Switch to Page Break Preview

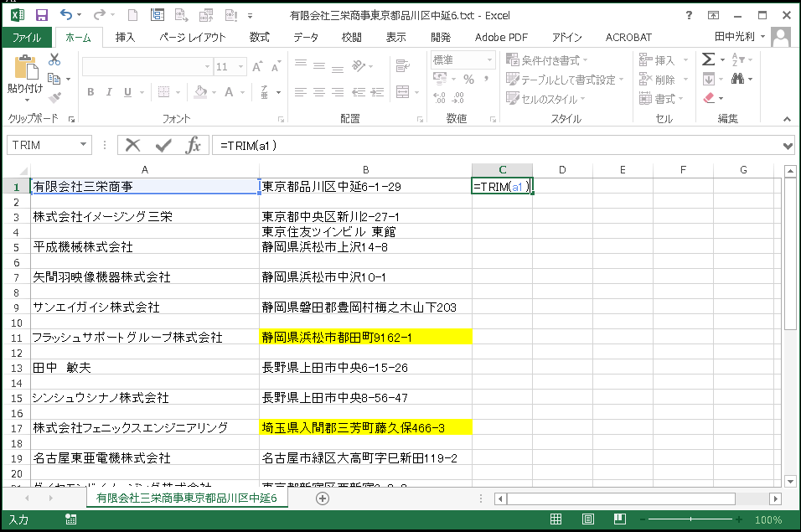[620, 519]
